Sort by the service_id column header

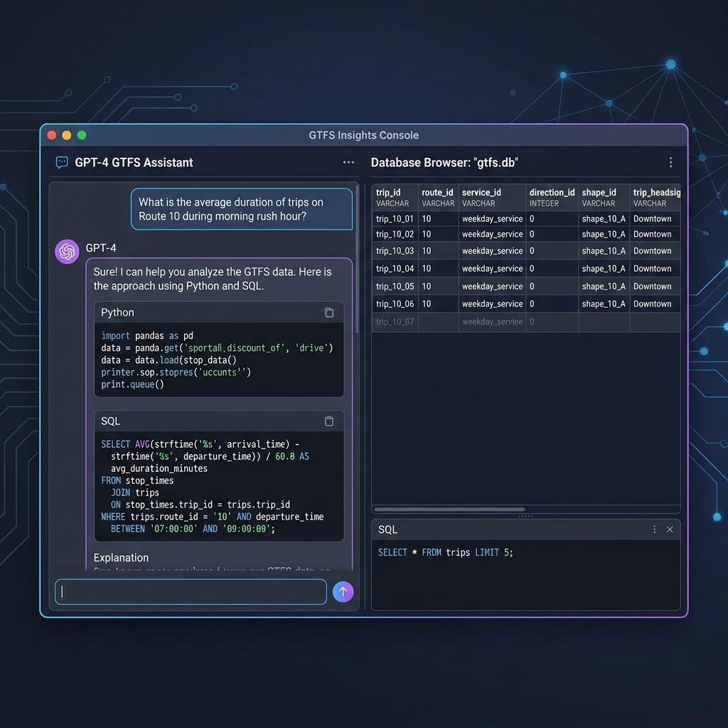click(x=492, y=198)
